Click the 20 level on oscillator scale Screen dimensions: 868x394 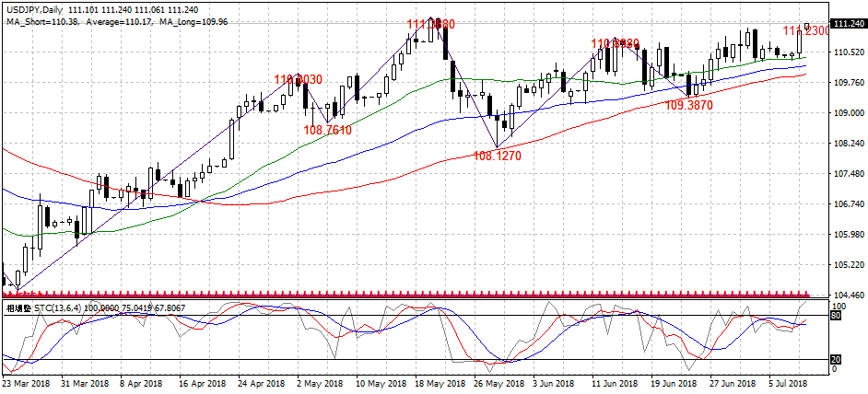tap(838, 359)
